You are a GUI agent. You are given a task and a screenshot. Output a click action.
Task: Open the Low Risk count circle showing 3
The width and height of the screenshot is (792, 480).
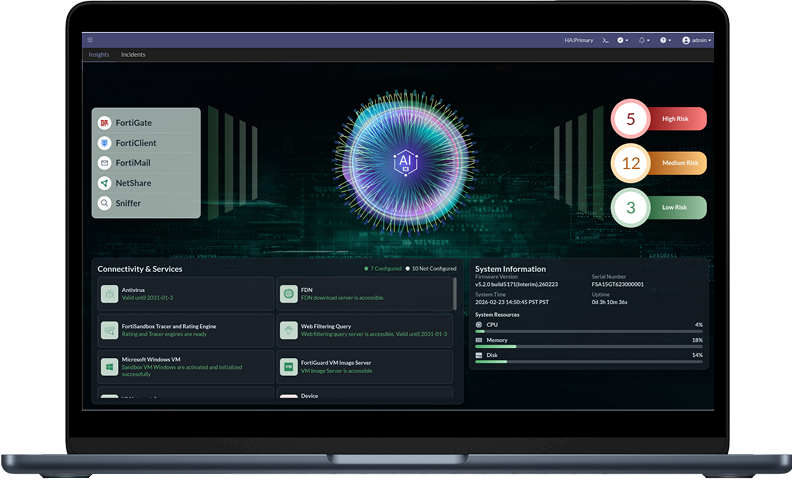[630, 208]
